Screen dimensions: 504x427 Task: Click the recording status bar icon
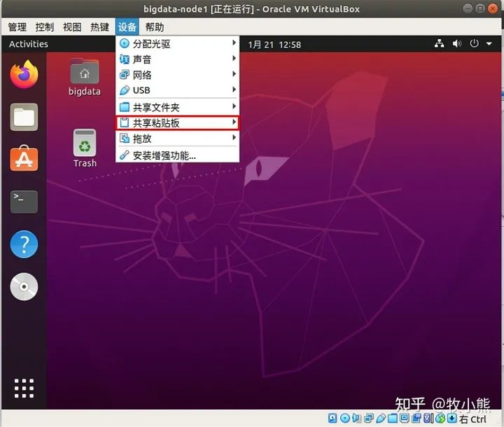pyautogui.click(x=416, y=418)
